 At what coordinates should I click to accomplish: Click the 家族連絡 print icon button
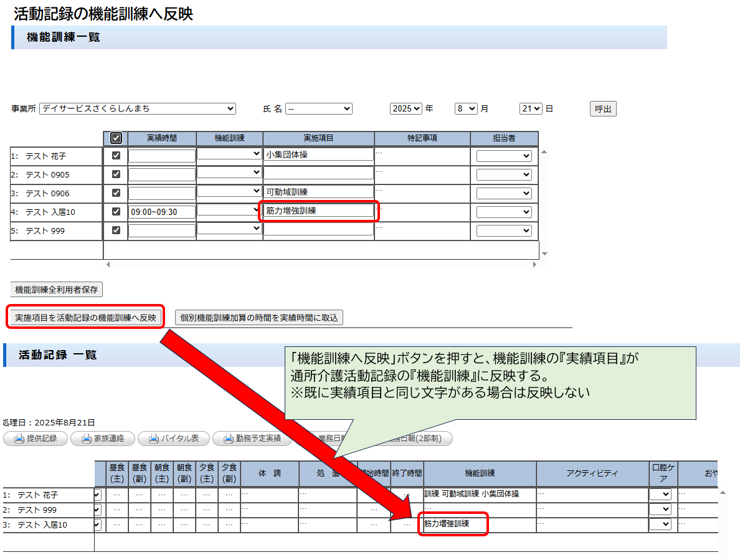102,439
